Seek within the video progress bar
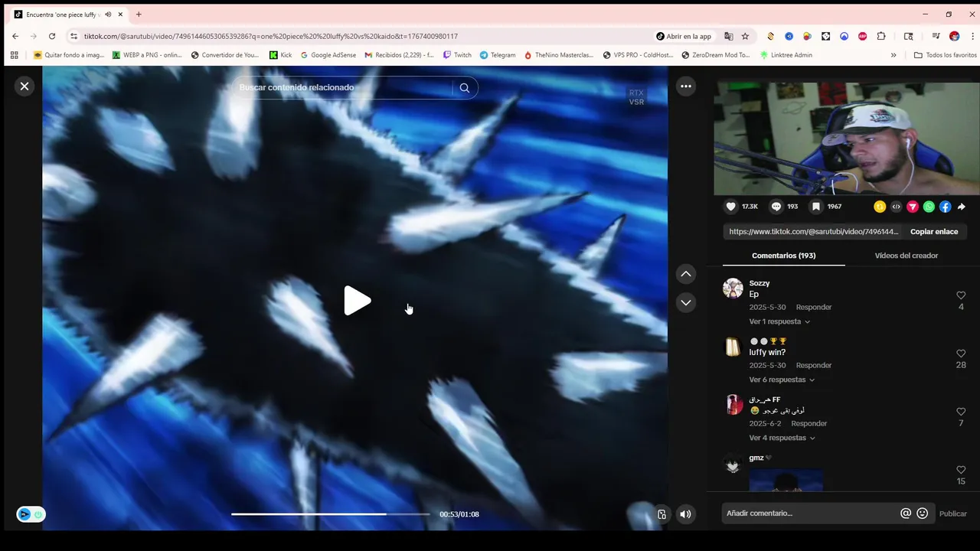This screenshot has height=551, width=980. [x=331, y=514]
